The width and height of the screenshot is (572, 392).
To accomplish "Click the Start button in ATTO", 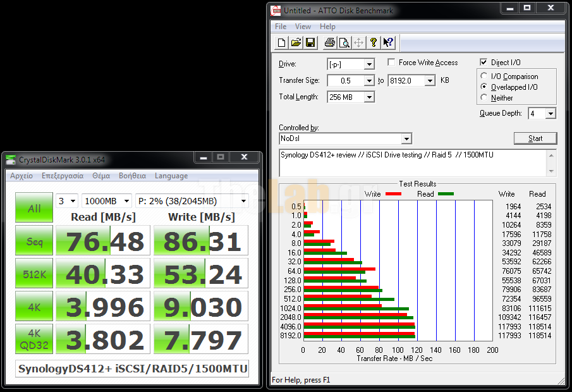I will click(x=535, y=138).
